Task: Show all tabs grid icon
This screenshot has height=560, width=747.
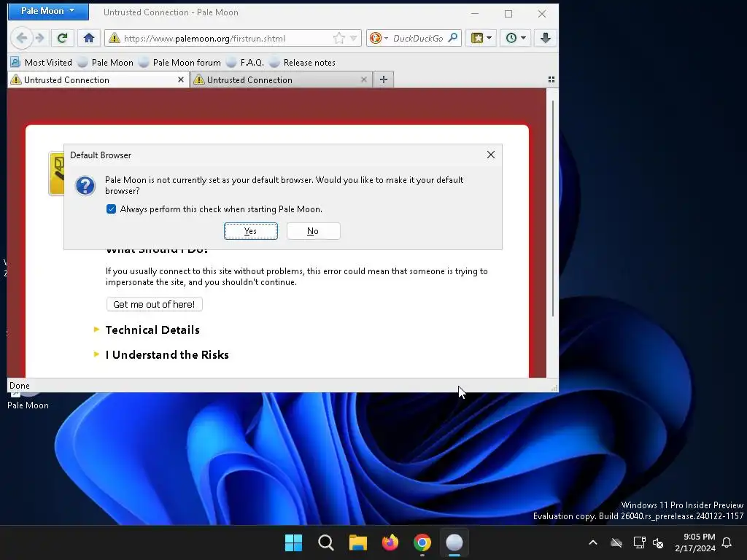Action: coord(551,79)
